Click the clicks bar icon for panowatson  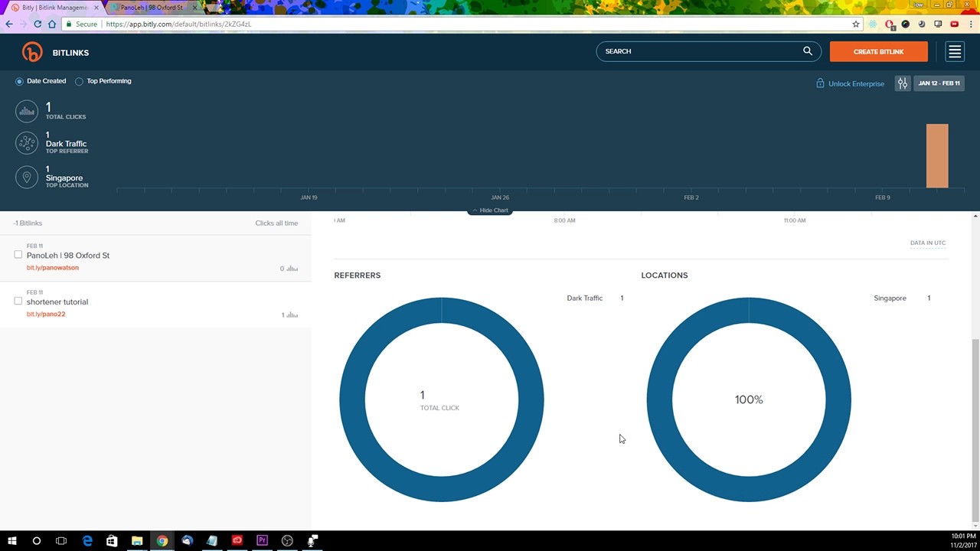pos(292,269)
